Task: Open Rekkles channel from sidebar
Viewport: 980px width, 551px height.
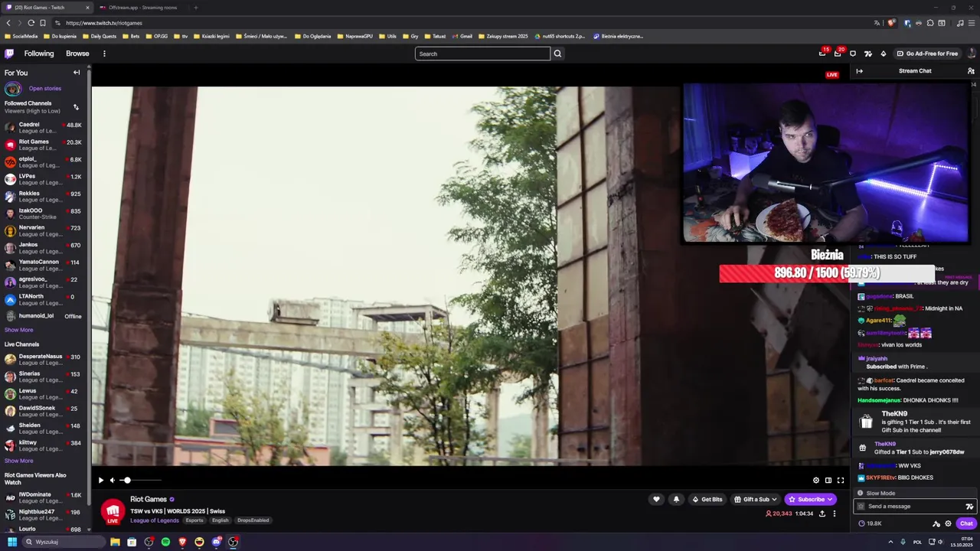Action: pos(44,197)
